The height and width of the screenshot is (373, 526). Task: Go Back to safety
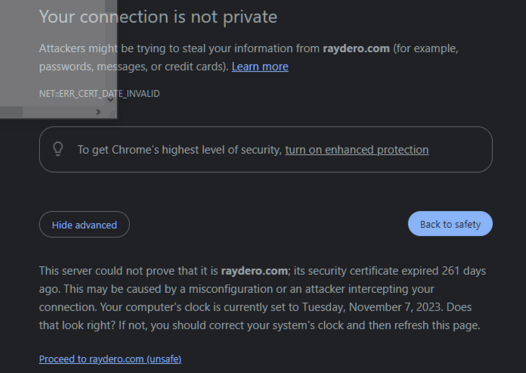click(450, 224)
